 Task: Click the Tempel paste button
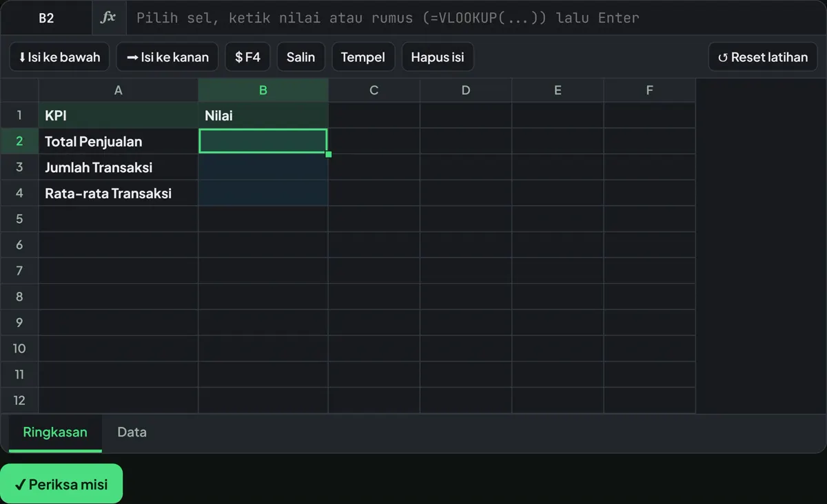click(x=363, y=57)
